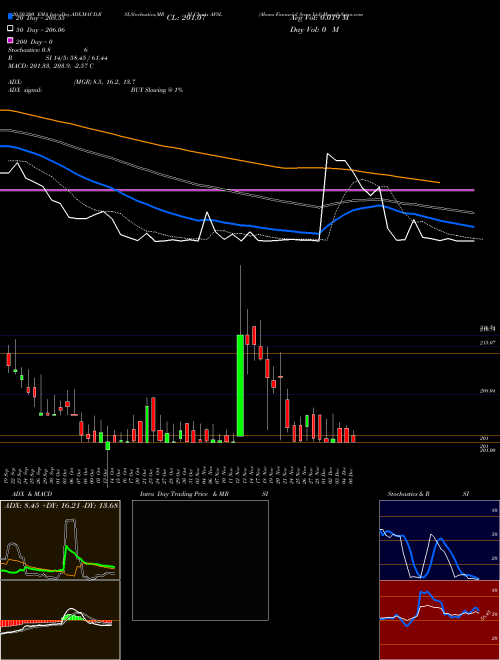The height and width of the screenshot is (660, 500).
Task: Click the 'Stochastics & R' panel title
Action: 408,494
